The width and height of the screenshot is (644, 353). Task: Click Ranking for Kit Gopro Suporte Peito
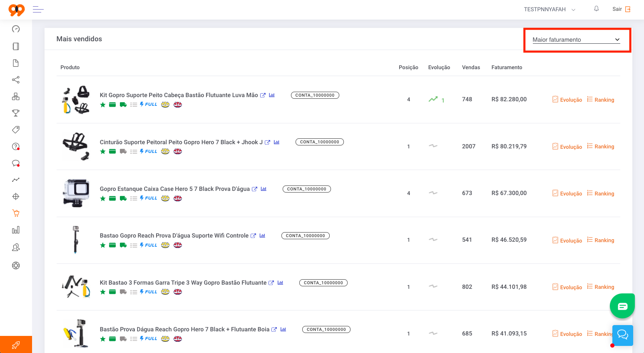600,100
